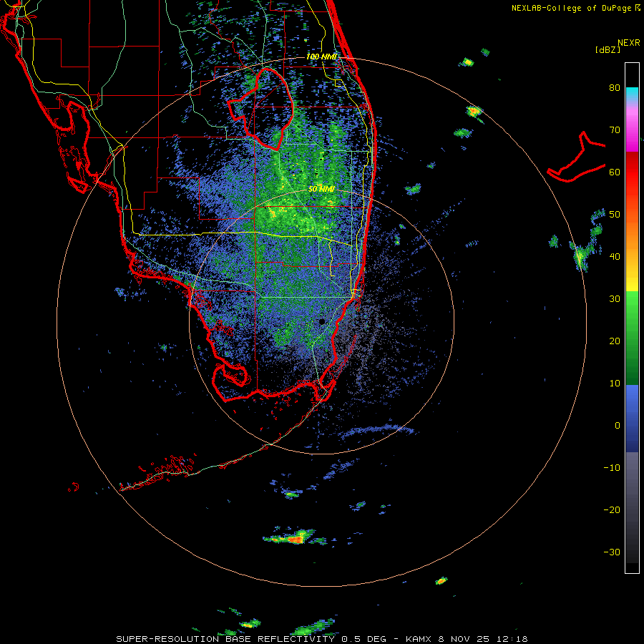Screen dimensions: 644x644
Task: Click the 60 value on dBZ scale
Action: coord(615,172)
